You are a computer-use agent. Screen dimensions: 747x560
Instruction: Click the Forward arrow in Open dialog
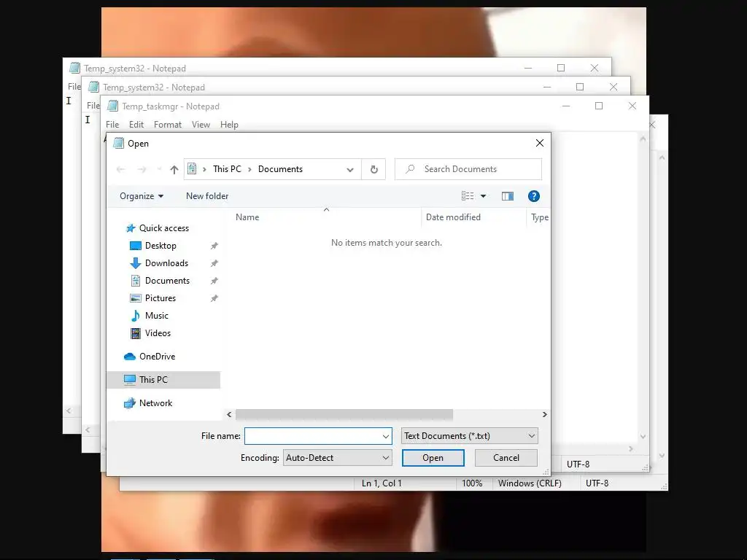142,169
